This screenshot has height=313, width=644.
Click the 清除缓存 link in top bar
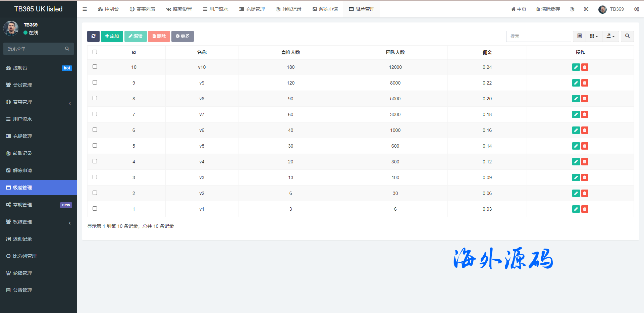(548, 9)
